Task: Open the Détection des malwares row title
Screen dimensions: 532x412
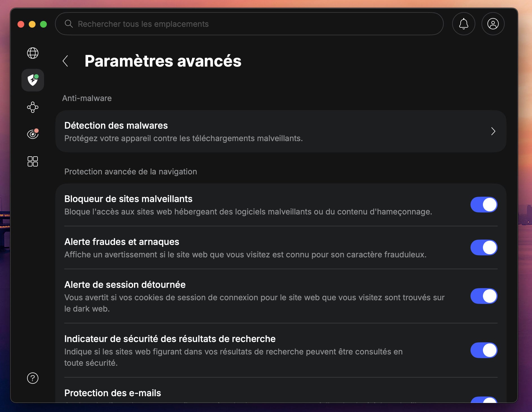Action: coord(116,125)
